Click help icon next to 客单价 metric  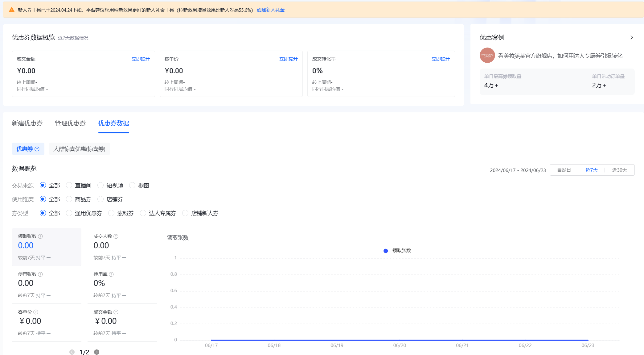pos(36,312)
